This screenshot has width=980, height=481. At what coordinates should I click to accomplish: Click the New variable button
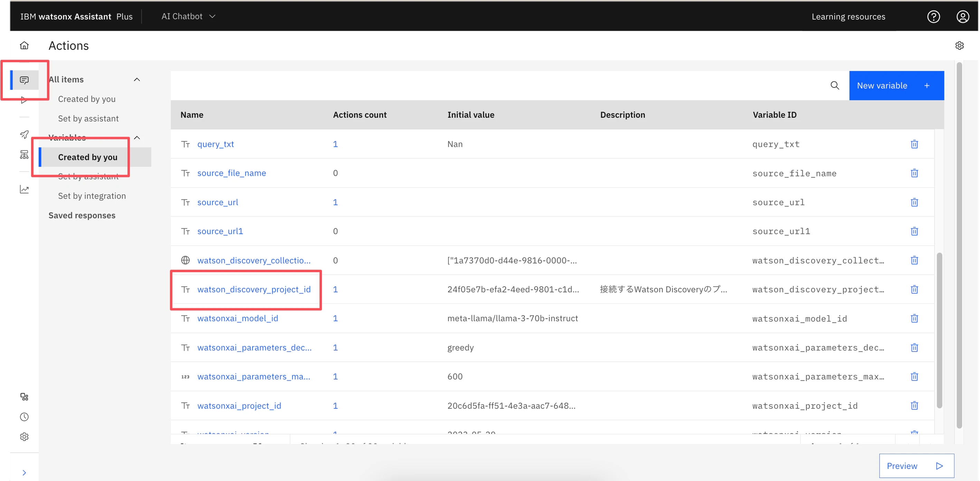[x=896, y=86]
